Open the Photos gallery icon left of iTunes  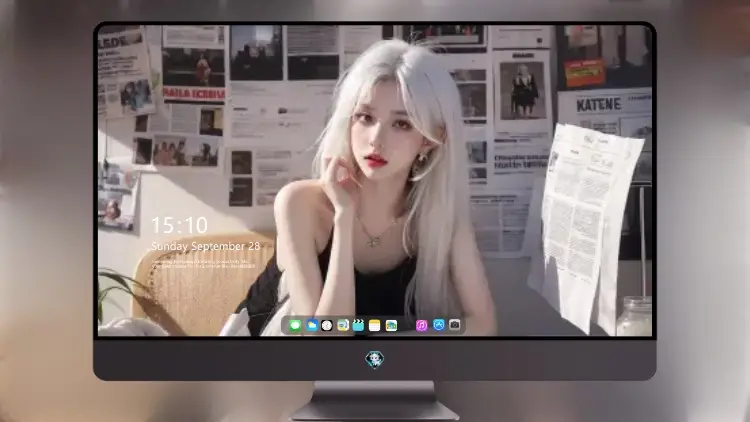point(391,326)
